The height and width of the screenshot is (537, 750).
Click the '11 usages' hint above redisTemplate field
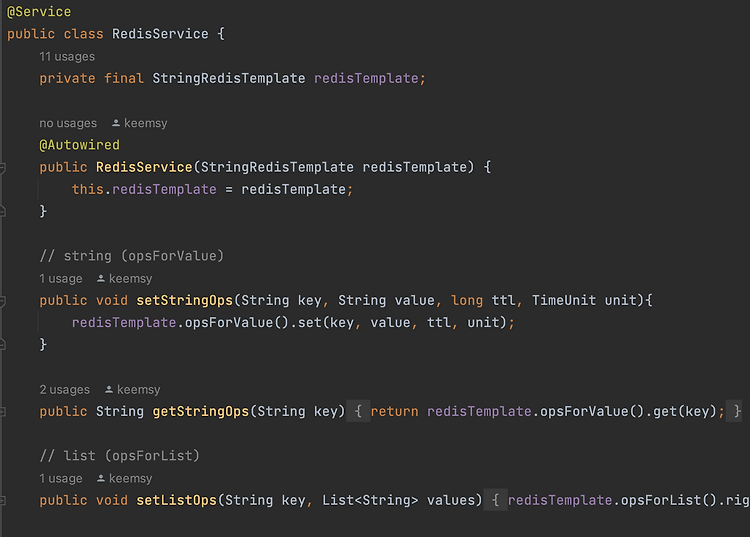coord(67,56)
